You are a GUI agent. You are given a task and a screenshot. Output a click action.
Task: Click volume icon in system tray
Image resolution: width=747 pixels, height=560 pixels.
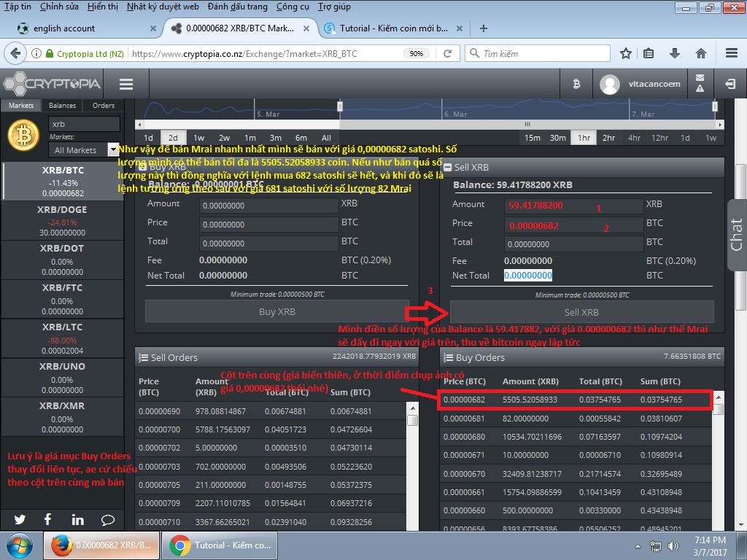[673, 546]
